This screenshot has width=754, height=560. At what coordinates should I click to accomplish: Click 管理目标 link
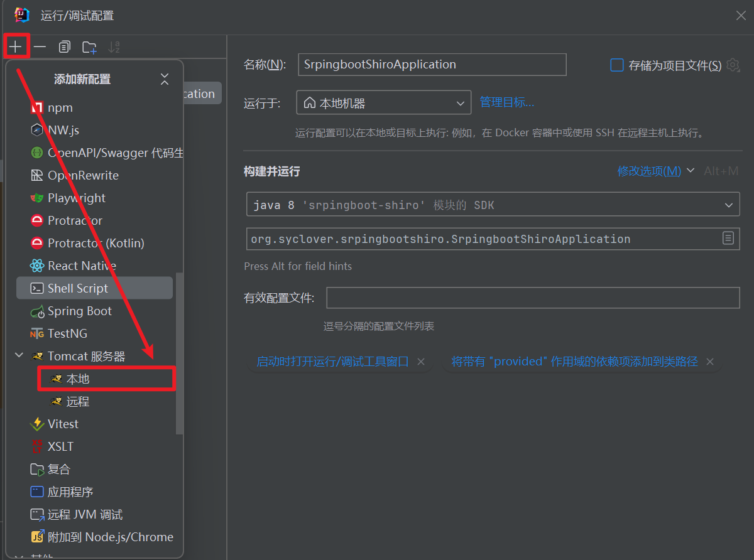coord(507,102)
